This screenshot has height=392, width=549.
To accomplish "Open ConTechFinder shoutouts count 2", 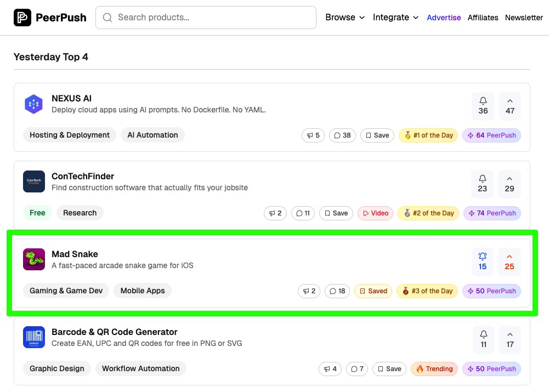I will (275, 213).
